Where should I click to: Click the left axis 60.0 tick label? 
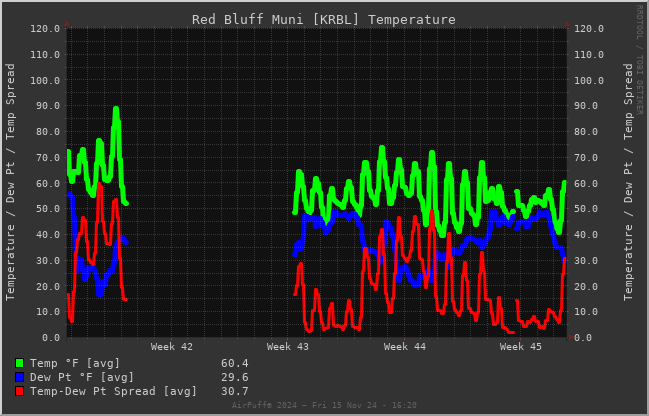[48, 183]
